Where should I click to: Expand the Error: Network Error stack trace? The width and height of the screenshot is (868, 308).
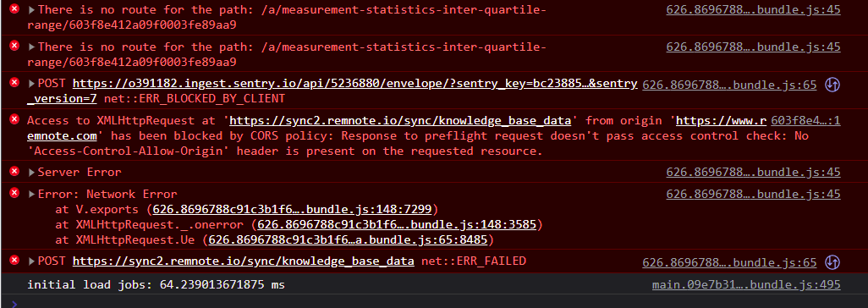click(31, 195)
